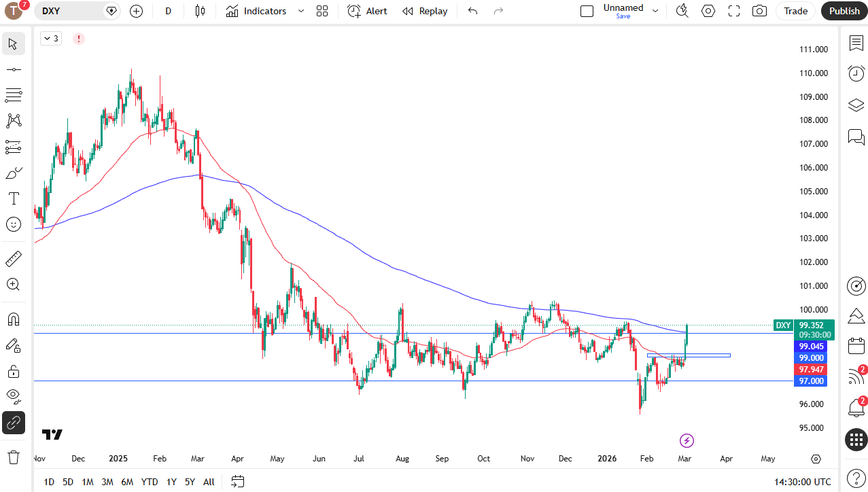Start bar Replay mode
868x492 pixels.
tap(425, 11)
